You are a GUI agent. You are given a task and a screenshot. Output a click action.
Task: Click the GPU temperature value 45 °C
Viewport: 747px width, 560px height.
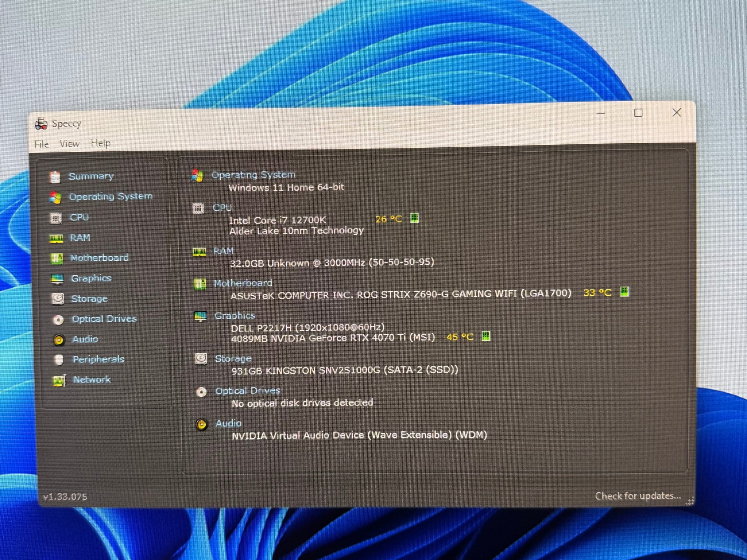coord(460,337)
